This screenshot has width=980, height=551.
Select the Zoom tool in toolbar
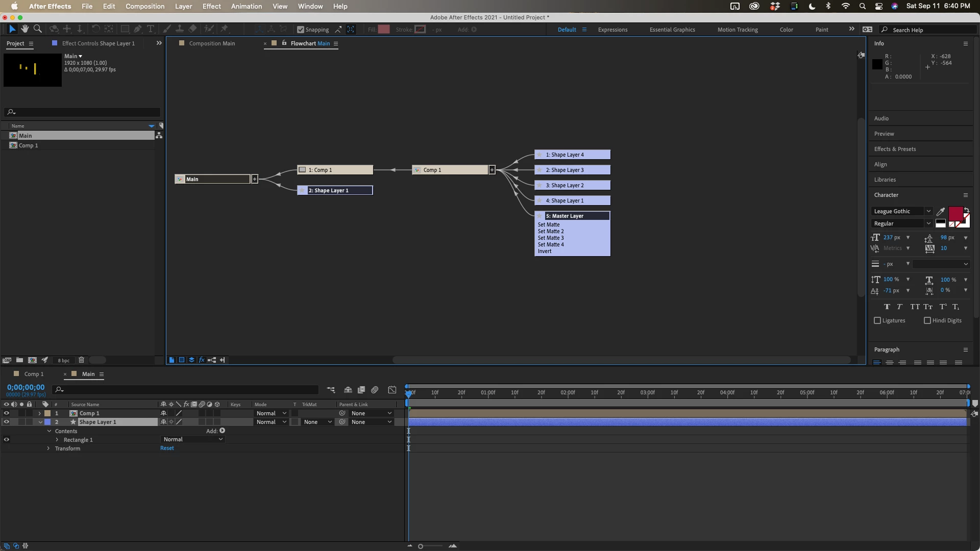click(x=37, y=29)
